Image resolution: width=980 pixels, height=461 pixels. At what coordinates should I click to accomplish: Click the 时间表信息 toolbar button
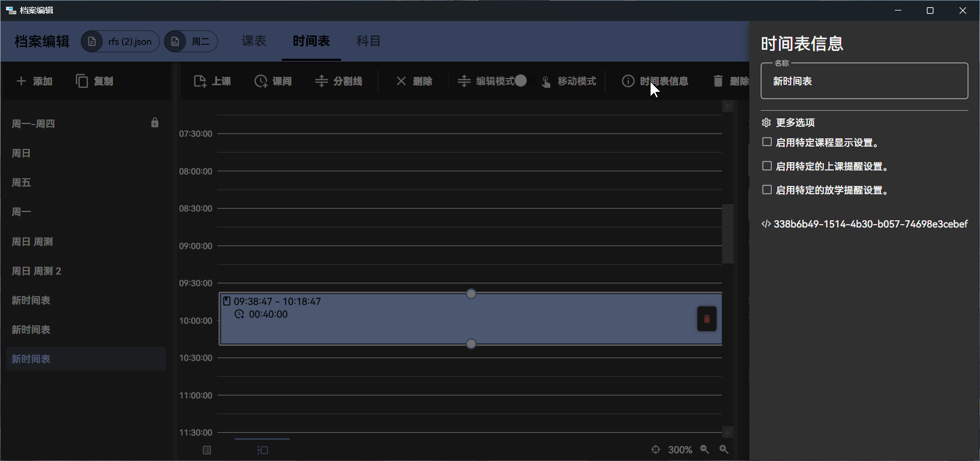pyautogui.click(x=656, y=81)
